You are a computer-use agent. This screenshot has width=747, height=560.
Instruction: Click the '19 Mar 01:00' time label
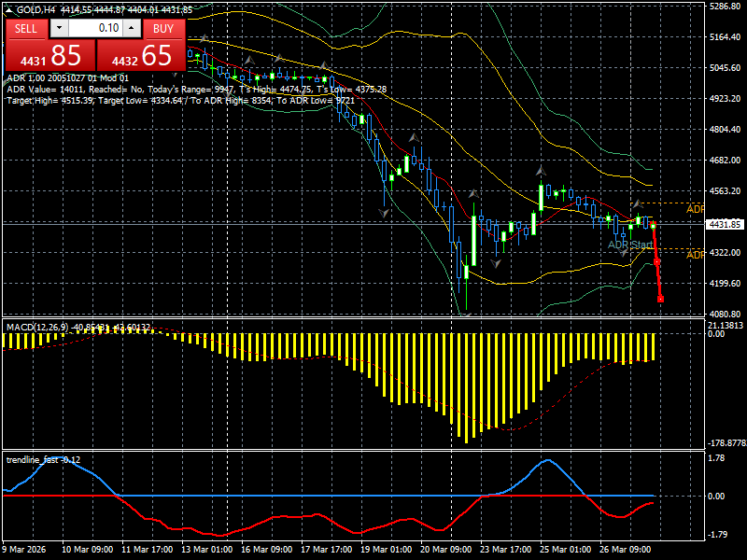click(x=386, y=549)
